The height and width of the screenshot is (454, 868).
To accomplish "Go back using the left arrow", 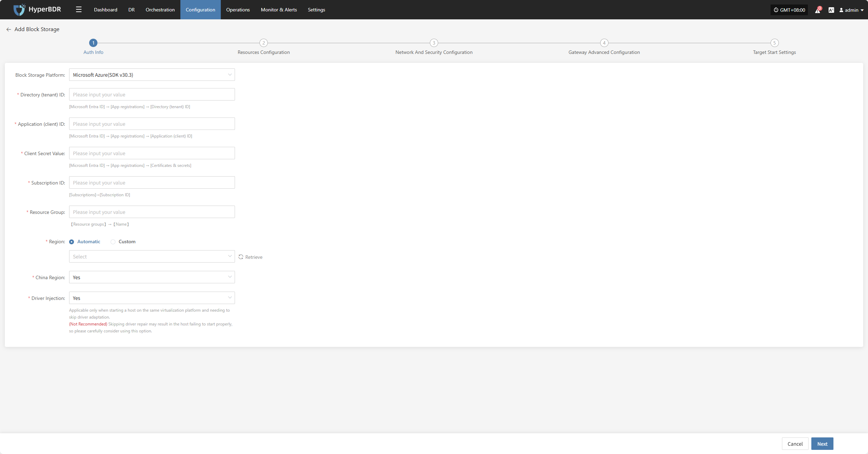I will point(9,29).
